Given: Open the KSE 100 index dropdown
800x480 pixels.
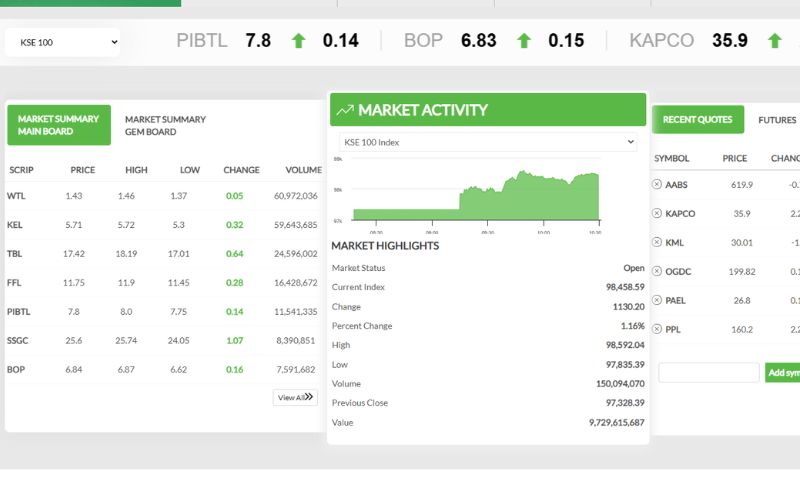Looking at the screenshot, I should point(63,42).
